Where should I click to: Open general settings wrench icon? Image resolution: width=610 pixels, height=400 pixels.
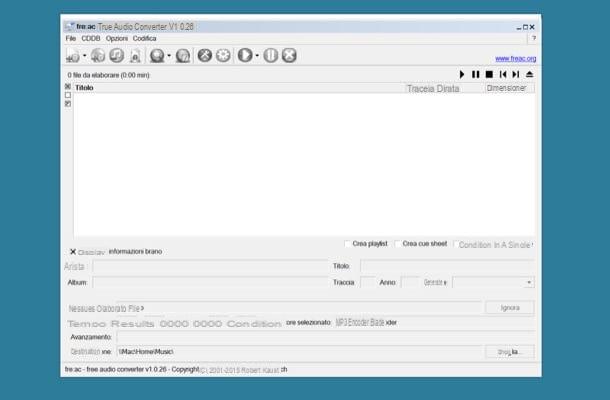point(205,55)
